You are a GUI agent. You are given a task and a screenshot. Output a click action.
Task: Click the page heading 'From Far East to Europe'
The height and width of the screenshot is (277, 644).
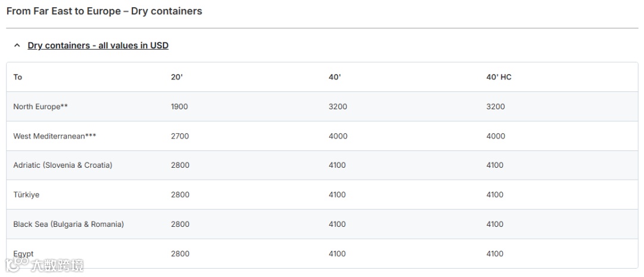coord(104,11)
